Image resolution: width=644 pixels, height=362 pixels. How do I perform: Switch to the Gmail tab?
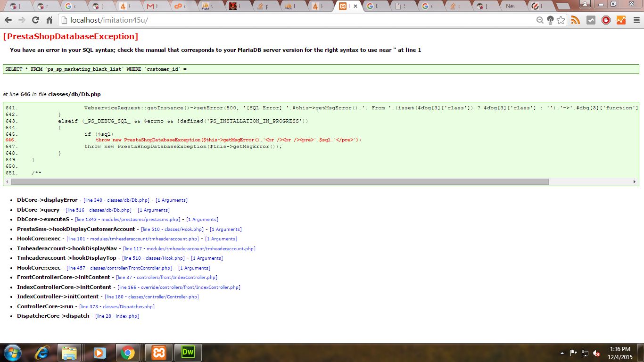point(155,7)
